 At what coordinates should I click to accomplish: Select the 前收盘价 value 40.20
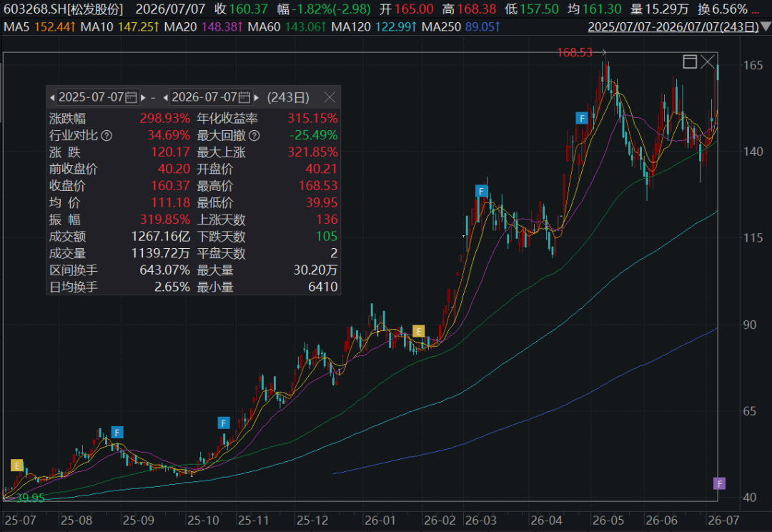click(174, 169)
